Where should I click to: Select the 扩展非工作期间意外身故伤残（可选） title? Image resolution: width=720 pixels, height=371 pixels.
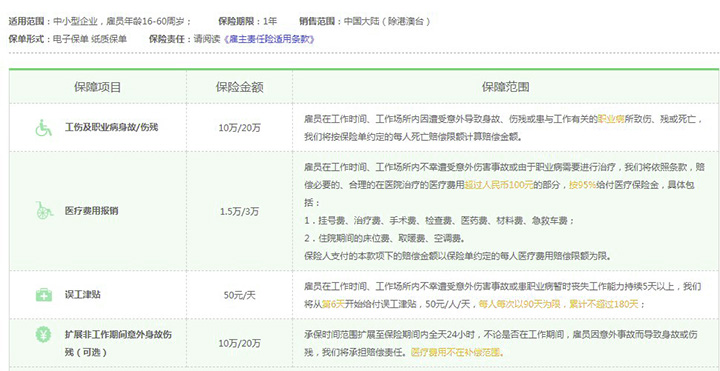coord(118,343)
